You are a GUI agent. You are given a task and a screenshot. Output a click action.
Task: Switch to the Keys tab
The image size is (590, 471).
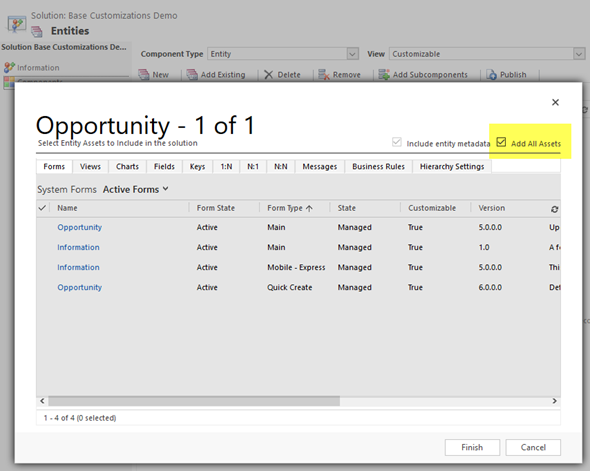[198, 166]
